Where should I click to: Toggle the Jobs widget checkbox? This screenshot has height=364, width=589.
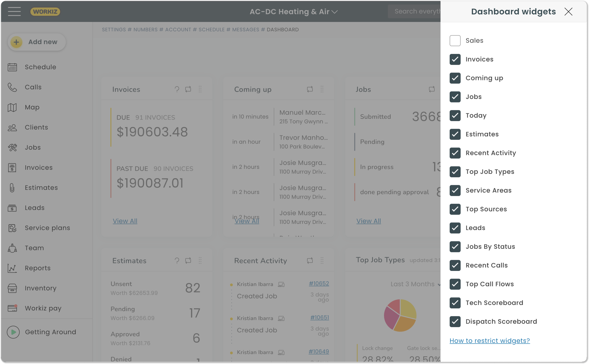(455, 97)
